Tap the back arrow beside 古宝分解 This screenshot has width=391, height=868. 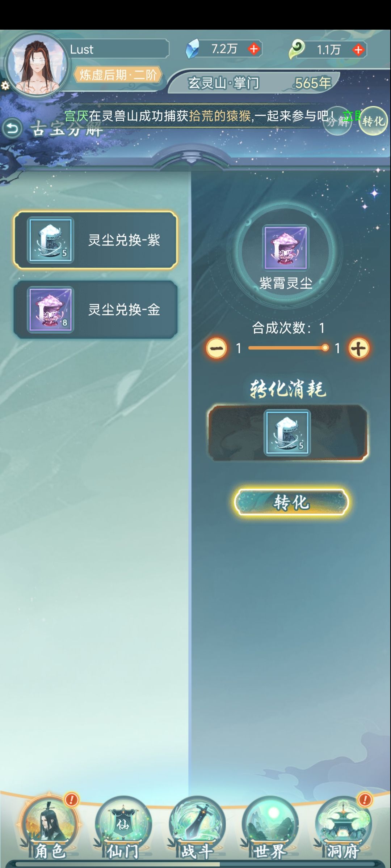point(12,128)
